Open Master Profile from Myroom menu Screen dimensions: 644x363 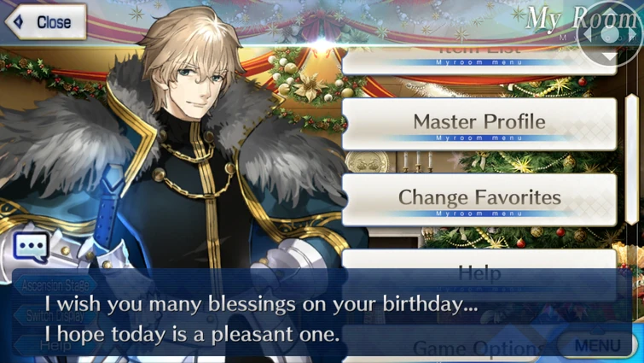[x=479, y=124]
